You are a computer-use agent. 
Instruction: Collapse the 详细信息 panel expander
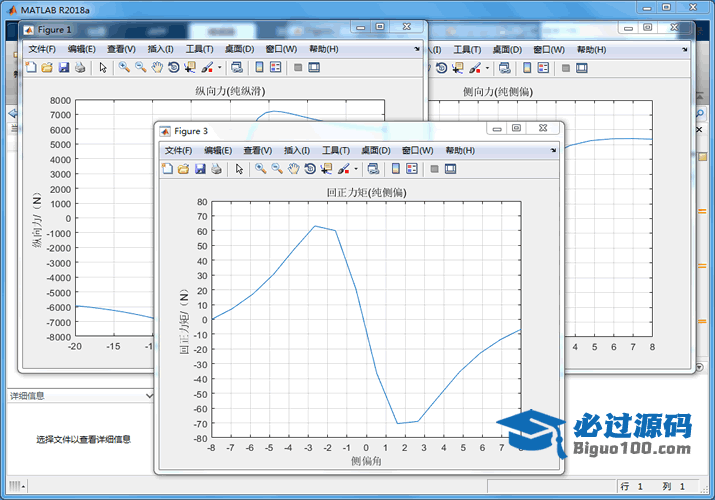(148, 396)
